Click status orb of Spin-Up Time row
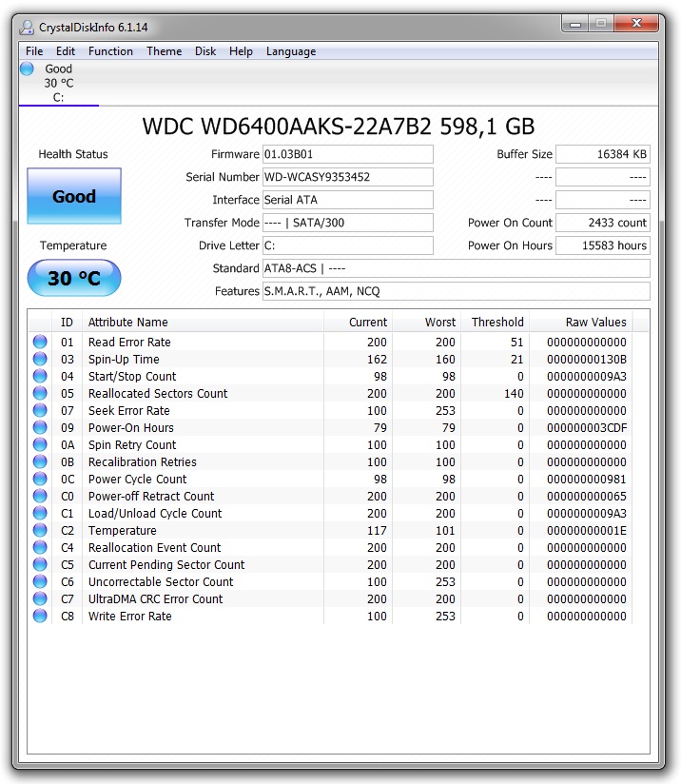Viewport: 681px width, 784px height. click(x=40, y=359)
